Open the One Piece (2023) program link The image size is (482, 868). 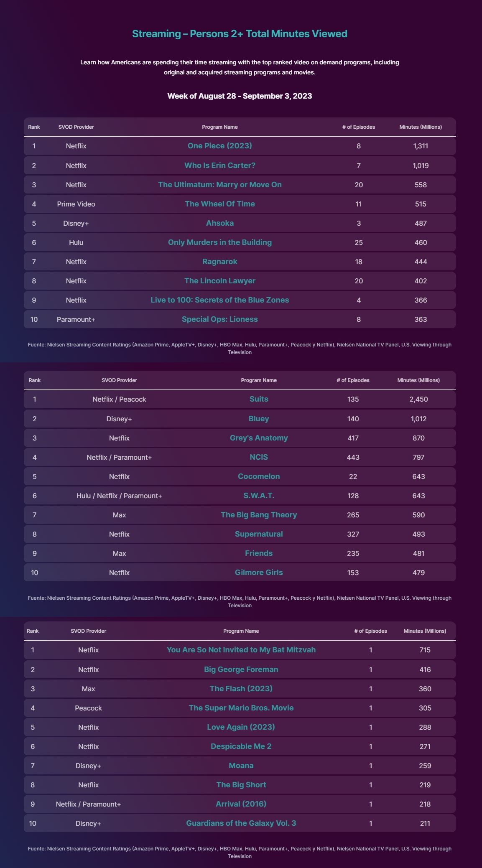(219, 146)
